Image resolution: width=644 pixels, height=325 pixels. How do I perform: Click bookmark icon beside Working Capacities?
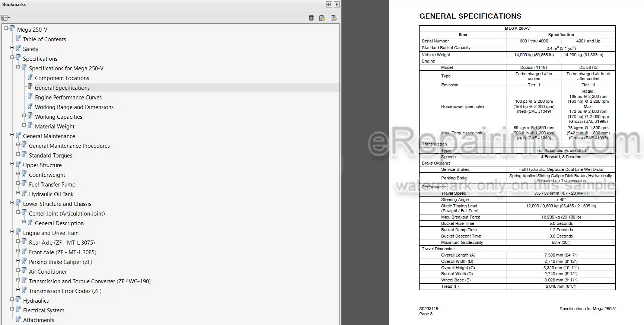point(30,116)
